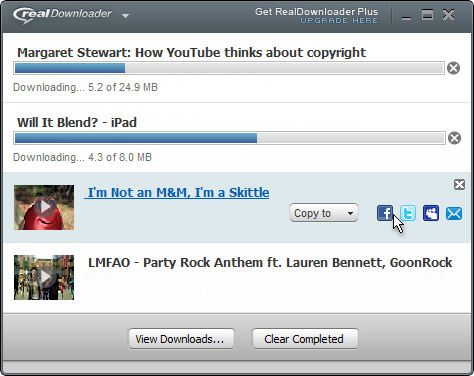Expand the Copy to dropdown
The image size is (474, 376).
click(324, 213)
